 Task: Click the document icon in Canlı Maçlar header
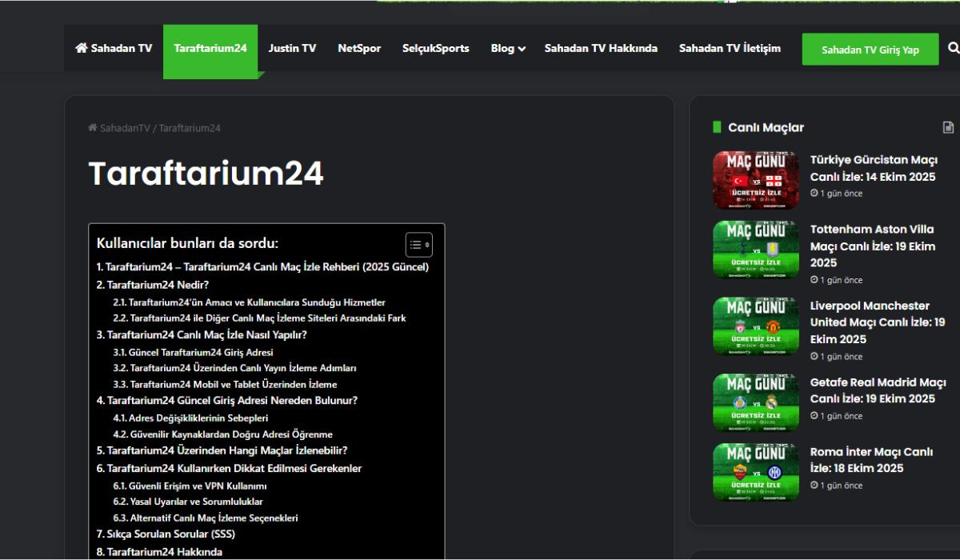click(x=948, y=127)
